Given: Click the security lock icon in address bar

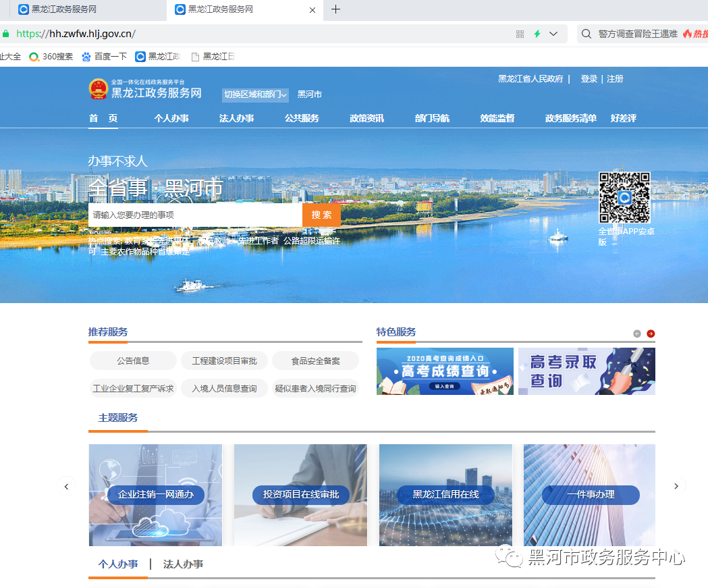Looking at the screenshot, I should [5, 32].
